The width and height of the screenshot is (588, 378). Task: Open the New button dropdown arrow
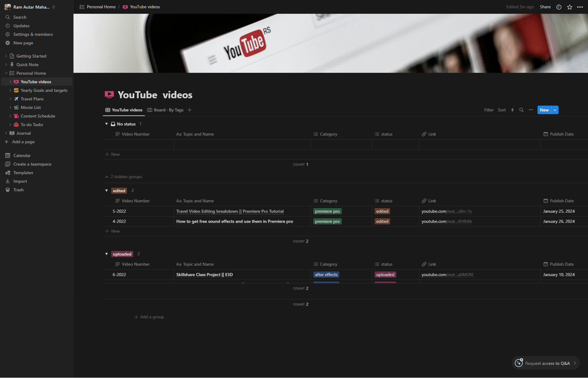pyautogui.click(x=555, y=110)
